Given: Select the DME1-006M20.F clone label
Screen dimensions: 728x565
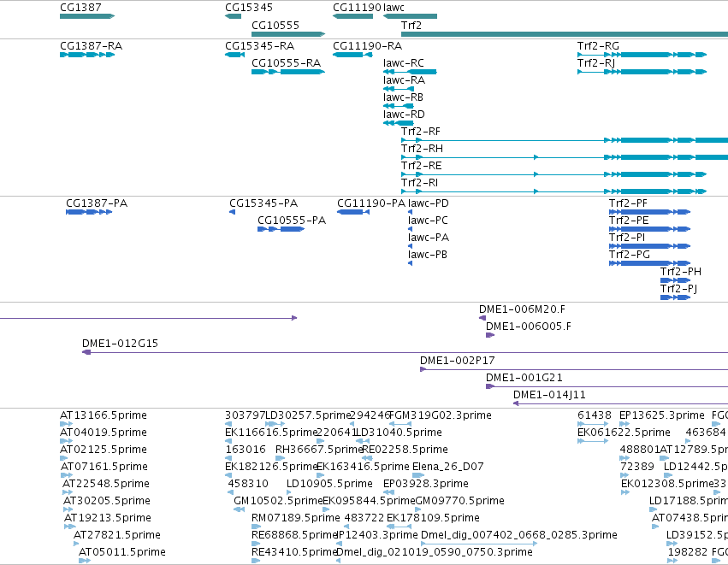Looking at the screenshot, I should click(522, 309).
